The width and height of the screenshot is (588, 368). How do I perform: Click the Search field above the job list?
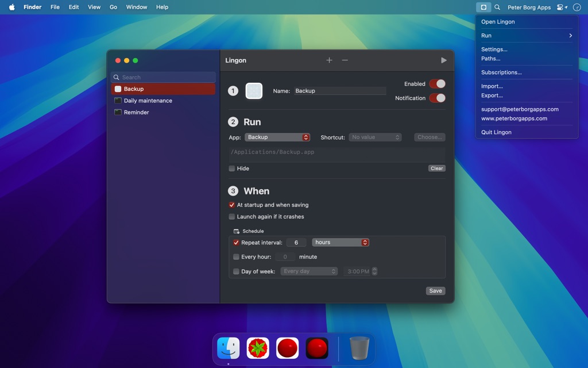point(163,76)
